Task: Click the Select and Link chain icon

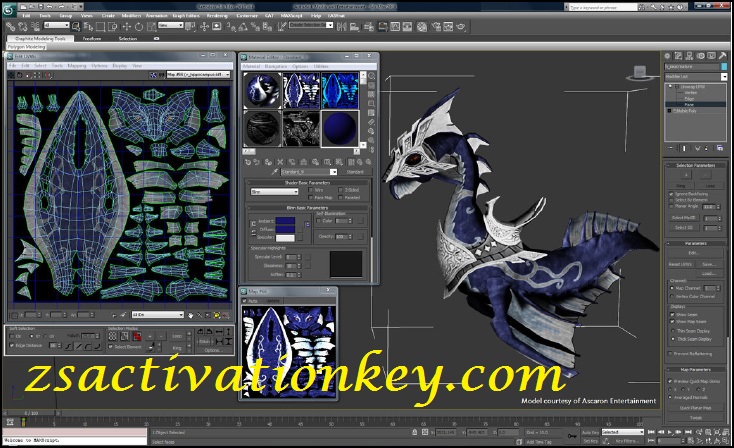Action: (11, 27)
